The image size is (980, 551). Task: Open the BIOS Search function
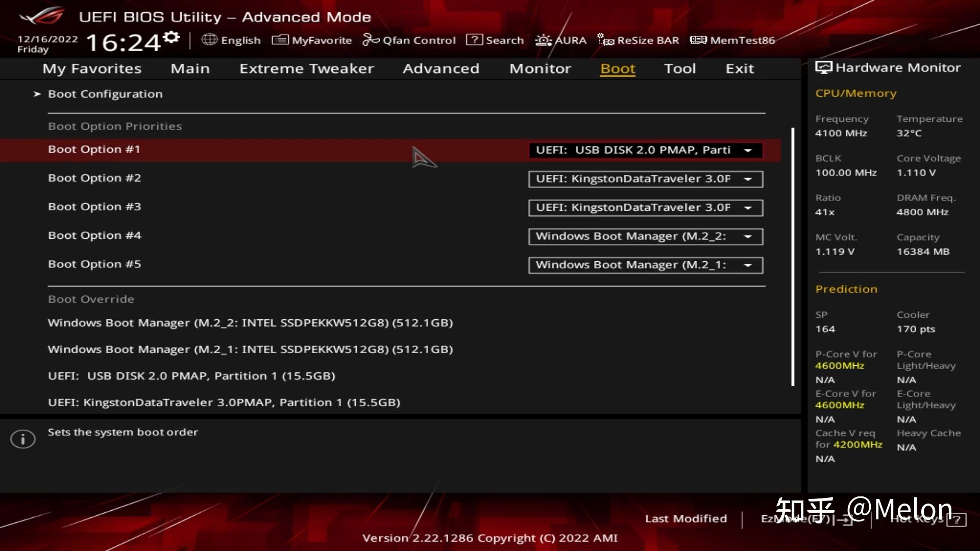tap(504, 40)
